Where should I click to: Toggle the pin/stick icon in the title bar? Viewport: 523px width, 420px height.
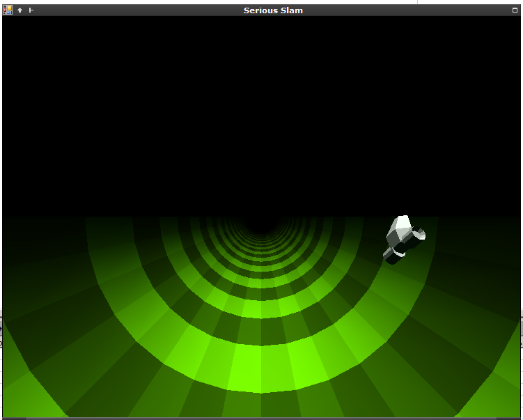point(31,10)
